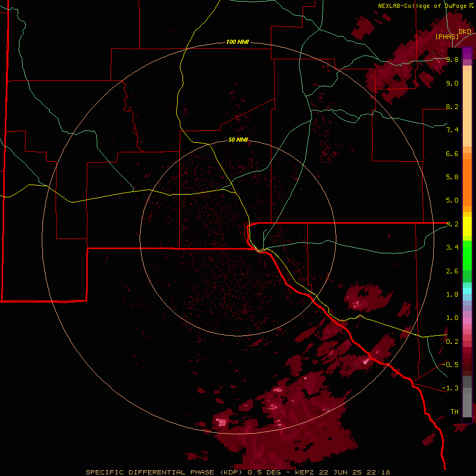Click the gray band of the color bar
The image size is (476, 476).
(467, 398)
